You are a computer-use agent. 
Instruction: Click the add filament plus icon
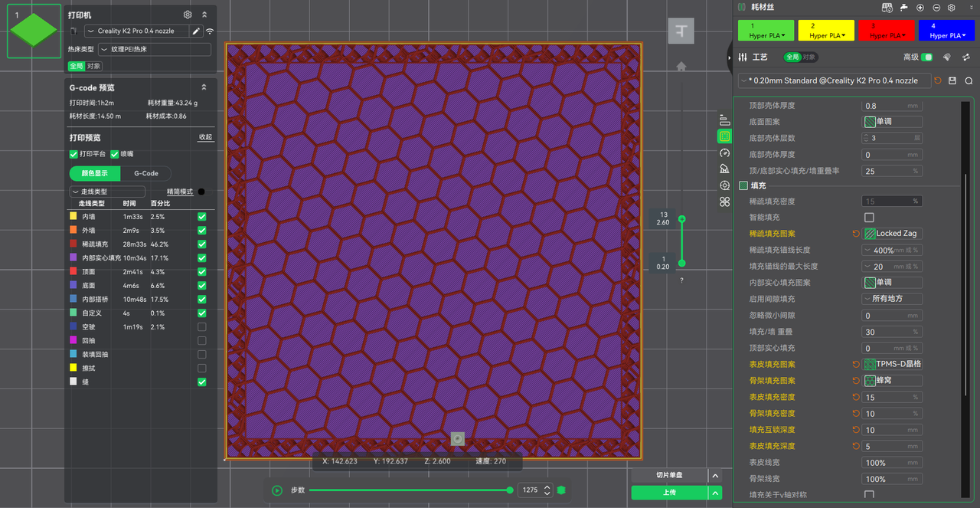(920, 7)
